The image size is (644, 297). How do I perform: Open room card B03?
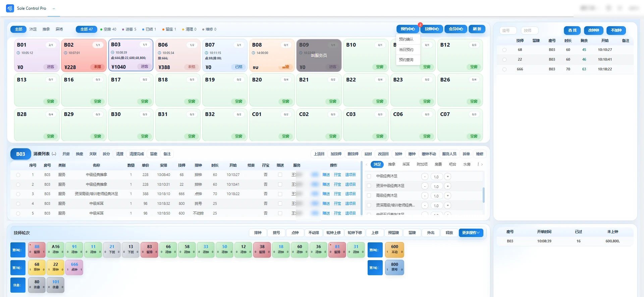coord(131,55)
